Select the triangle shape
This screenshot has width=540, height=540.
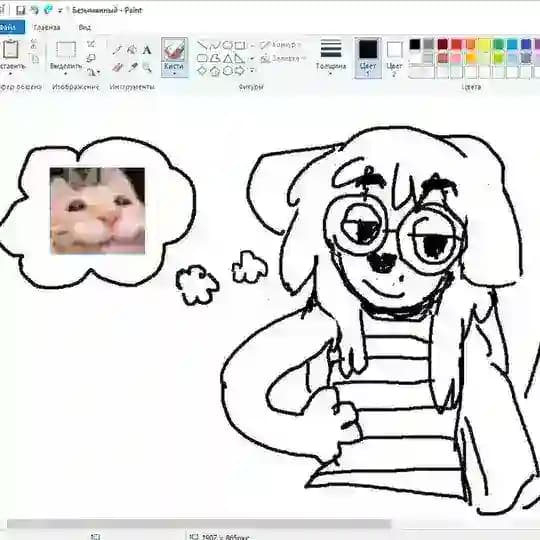coord(228,58)
